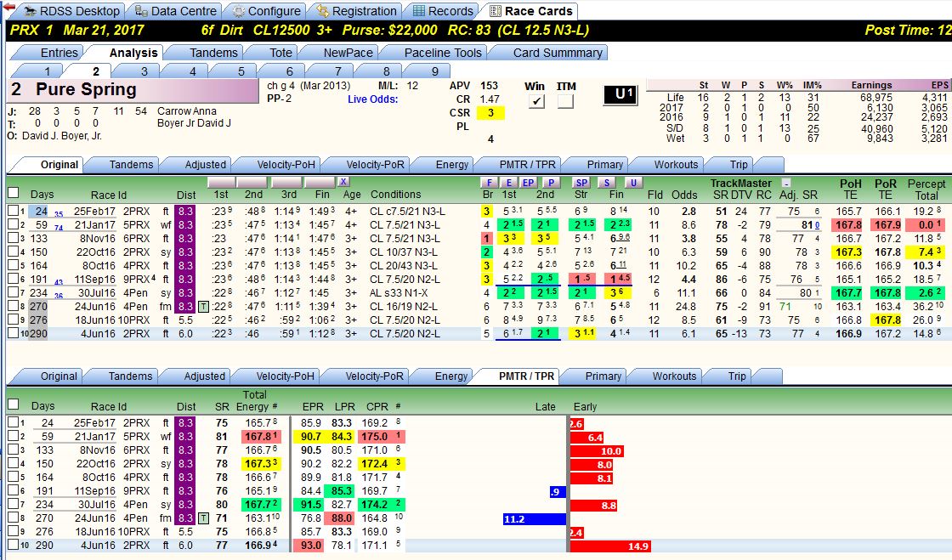Open the Data Centre tab
Viewport: 952px width, 560px height.
[176, 11]
